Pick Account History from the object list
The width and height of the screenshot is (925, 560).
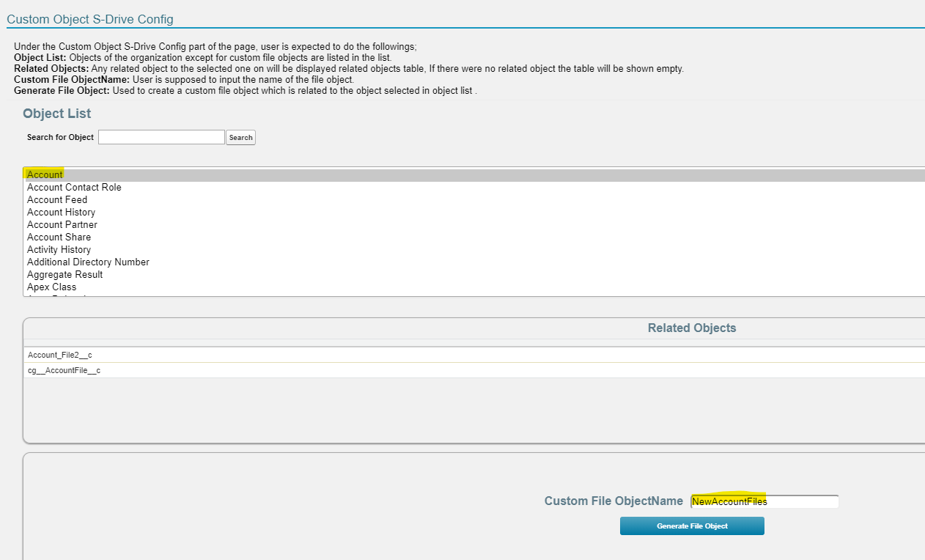61,213
